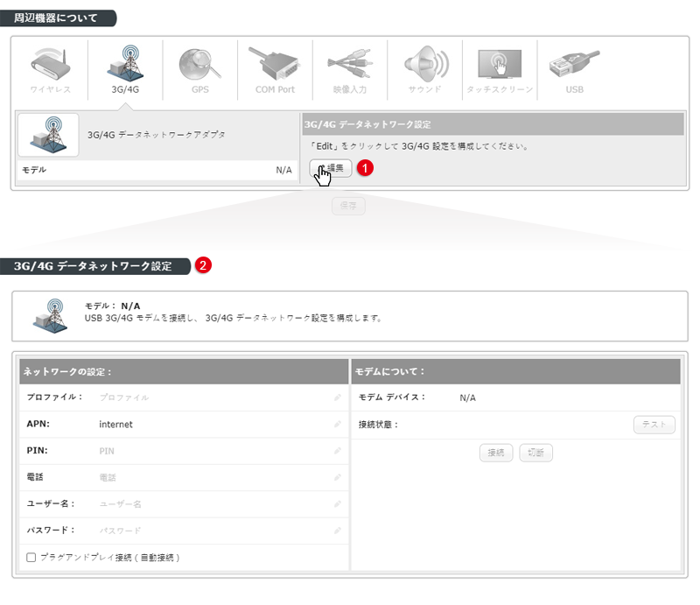Screen dimensions: 700x605
Task: Click the テスト test button
Action: 654,424
